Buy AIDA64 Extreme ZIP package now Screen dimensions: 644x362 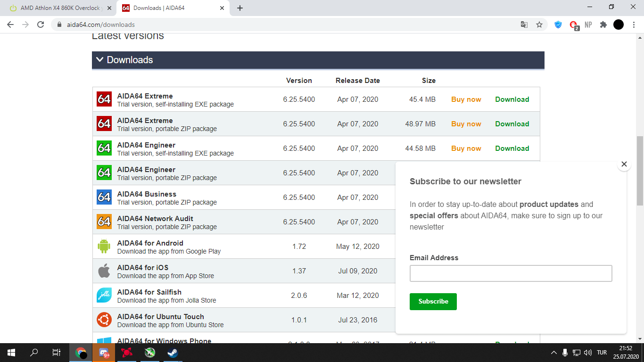(x=466, y=124)
